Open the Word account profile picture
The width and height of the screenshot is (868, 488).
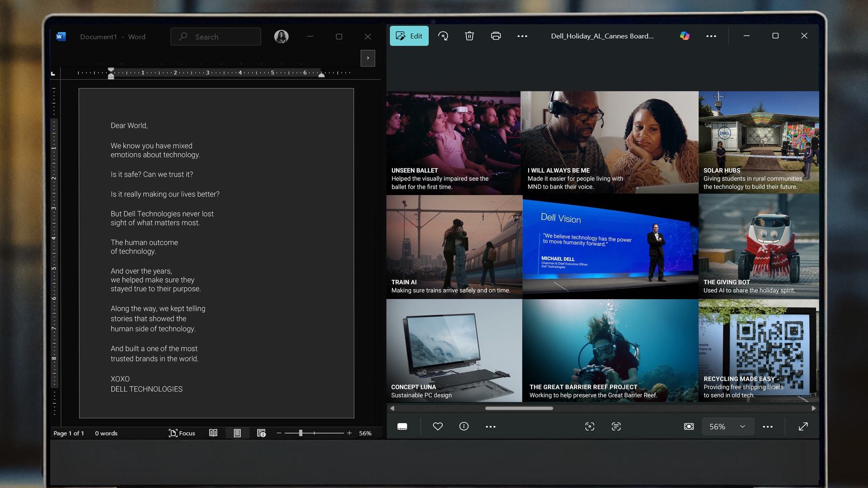pyautogui.click(x=281, y=37)
